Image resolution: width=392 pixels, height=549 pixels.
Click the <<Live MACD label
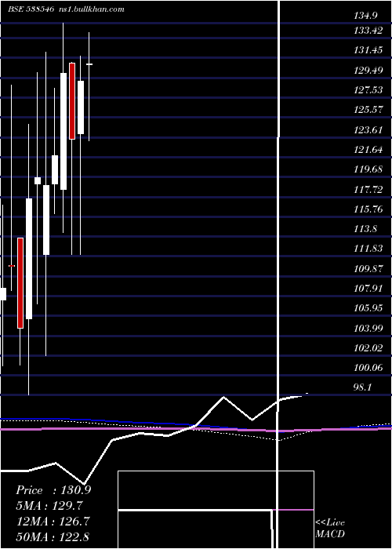[x=330, y=529]
